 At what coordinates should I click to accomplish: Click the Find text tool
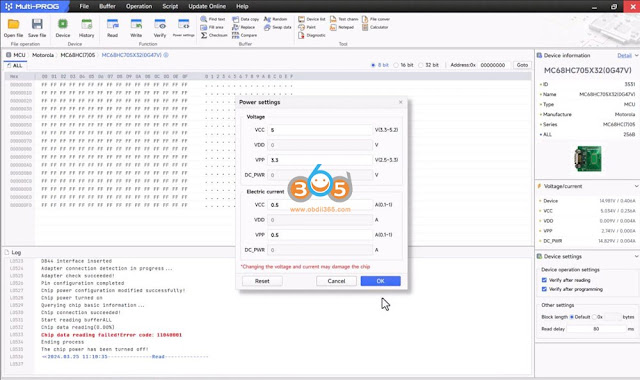(213, 19)
